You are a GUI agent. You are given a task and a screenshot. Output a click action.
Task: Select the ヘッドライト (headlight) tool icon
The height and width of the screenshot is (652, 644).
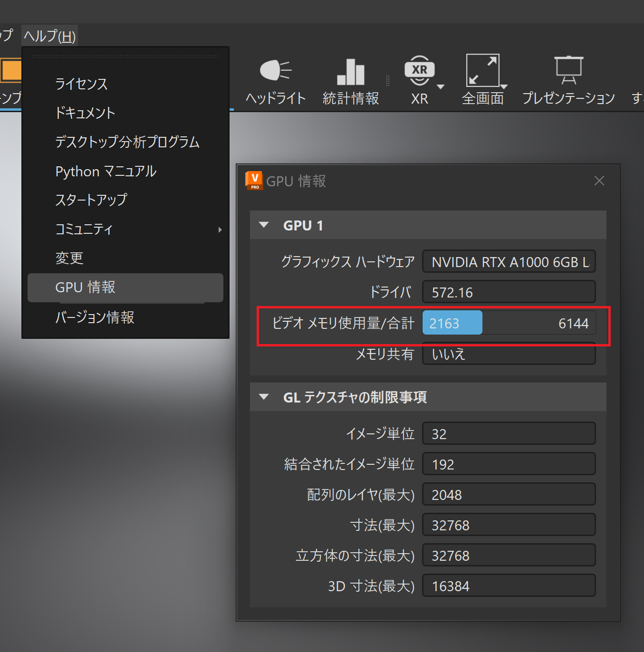(275, 71)
